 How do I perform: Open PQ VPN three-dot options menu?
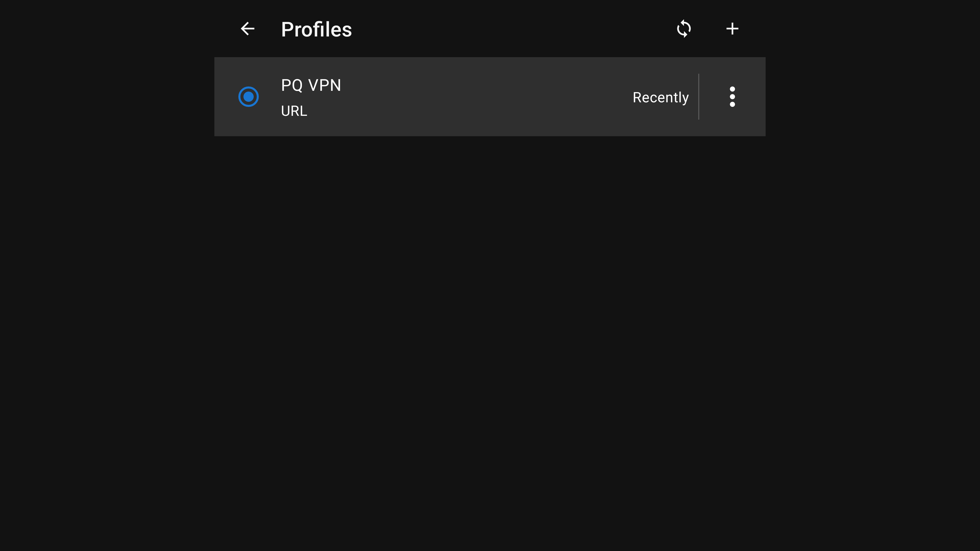pyautogui.click(x=732, y=97)
